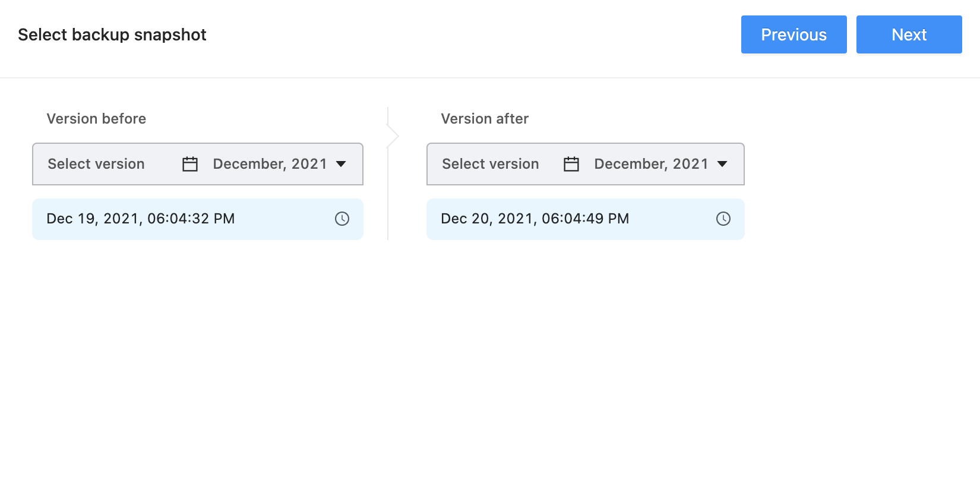Click Select version in the Version after box

pos(491,164)
